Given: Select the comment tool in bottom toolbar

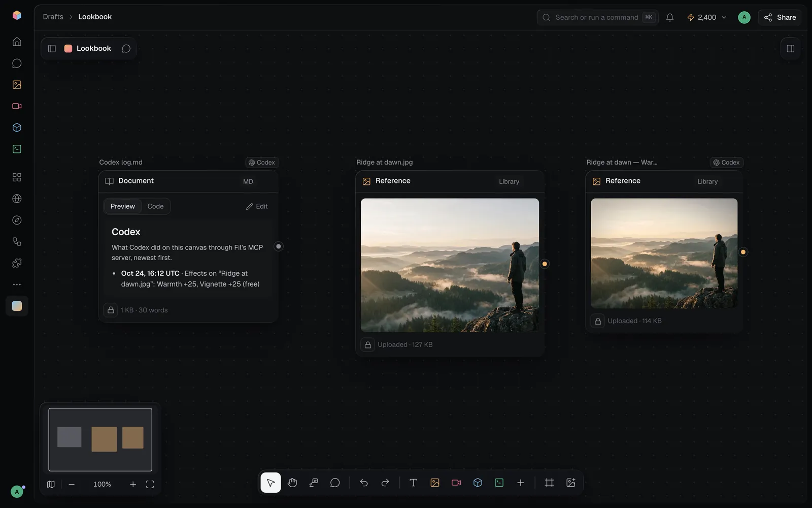Looking at the screenshot, I should point(335,483).
